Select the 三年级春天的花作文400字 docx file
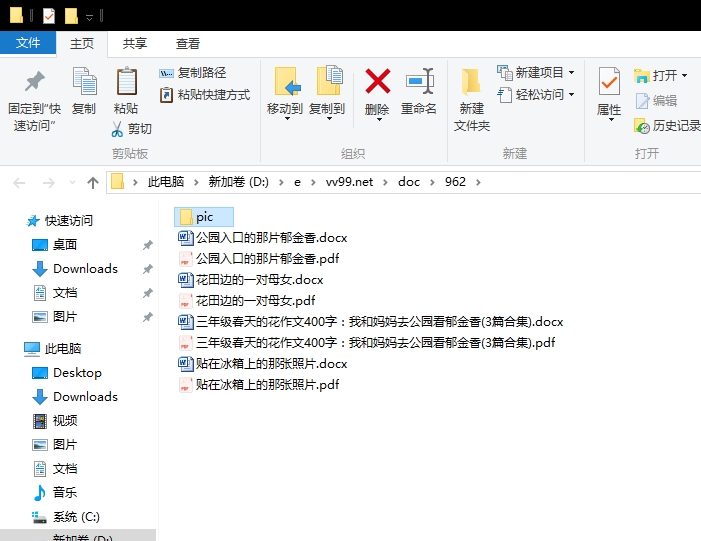701x541 pixels. [371, 321]
